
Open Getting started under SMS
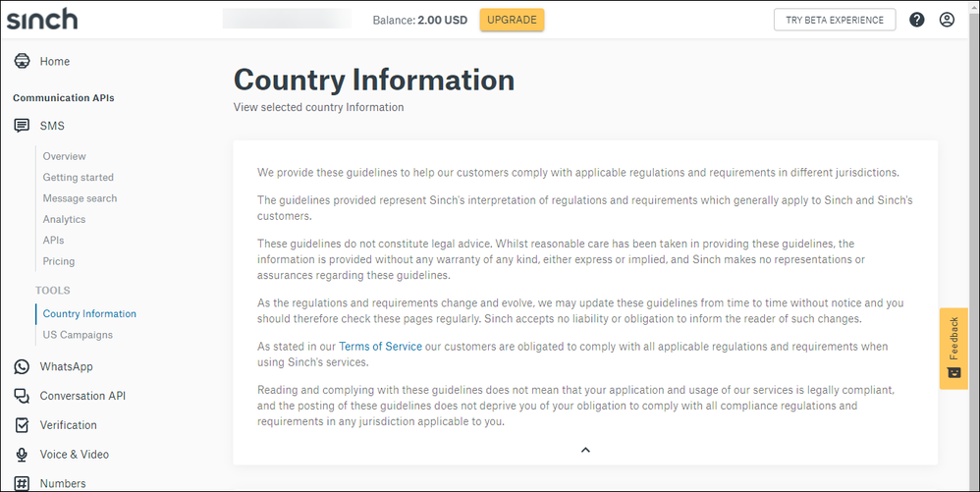click(79, 178)
